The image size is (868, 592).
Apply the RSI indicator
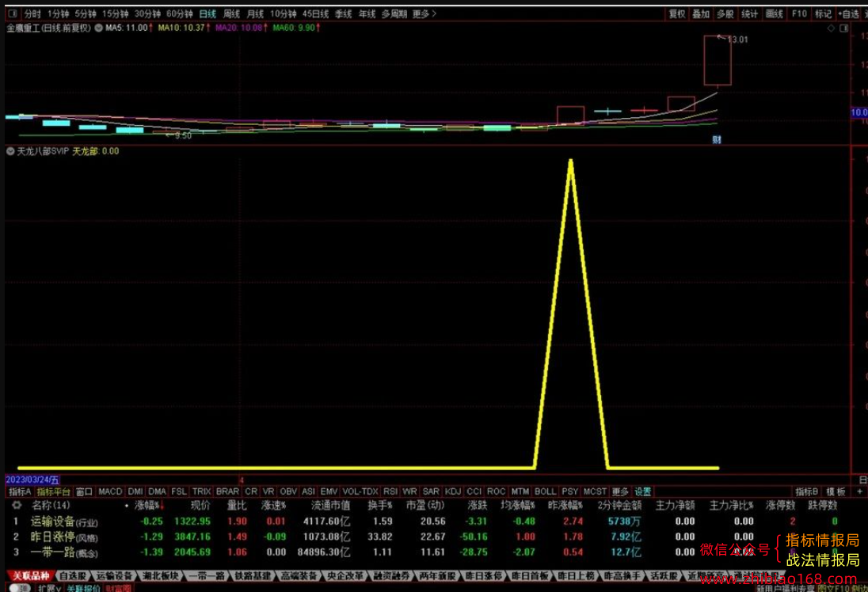click(x=390, y=491)
